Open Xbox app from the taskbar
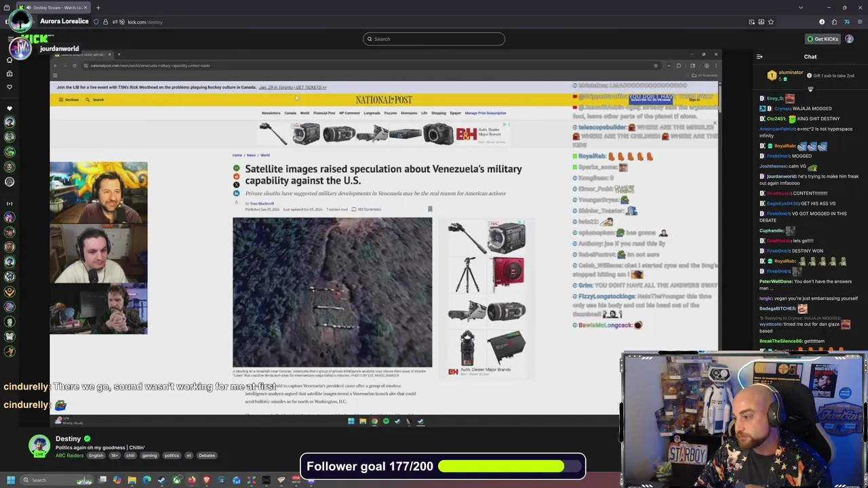The image size is (868, 488). point(177,480)
